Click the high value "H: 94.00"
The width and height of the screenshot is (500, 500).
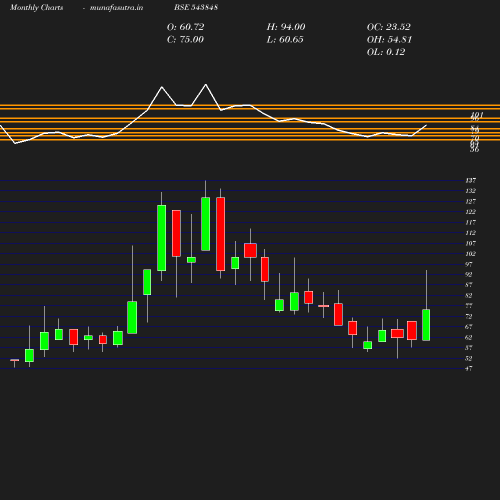[x=286, y=27]
